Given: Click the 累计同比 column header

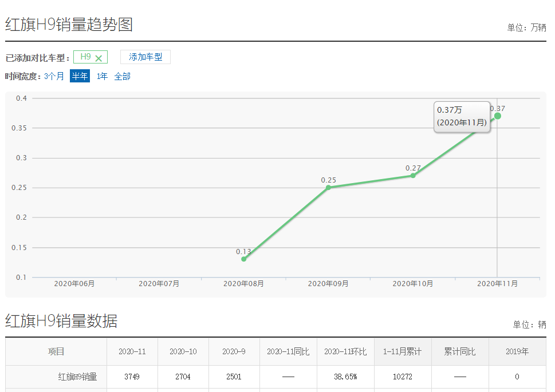Looking at the screenshot, I should [460, 351].
